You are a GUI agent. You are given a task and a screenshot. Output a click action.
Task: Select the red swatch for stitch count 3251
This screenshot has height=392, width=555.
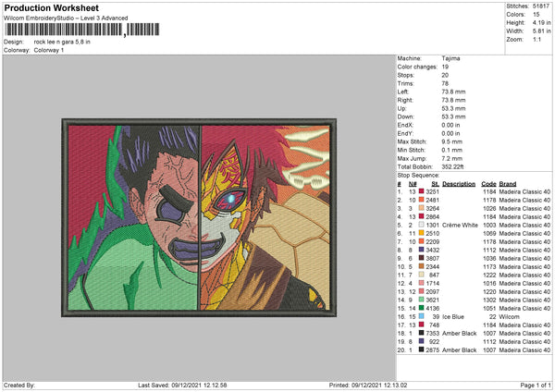pyautogui.click(x=421, y=191)
